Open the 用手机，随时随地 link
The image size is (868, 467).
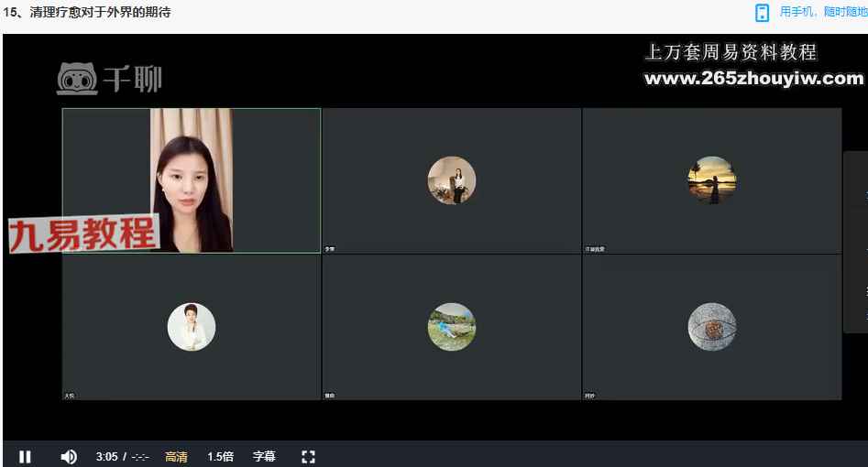(822, 12)
